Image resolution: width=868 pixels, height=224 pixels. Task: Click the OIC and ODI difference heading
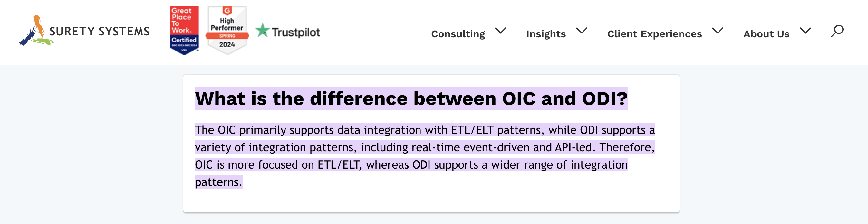click(x=411, y=98)
